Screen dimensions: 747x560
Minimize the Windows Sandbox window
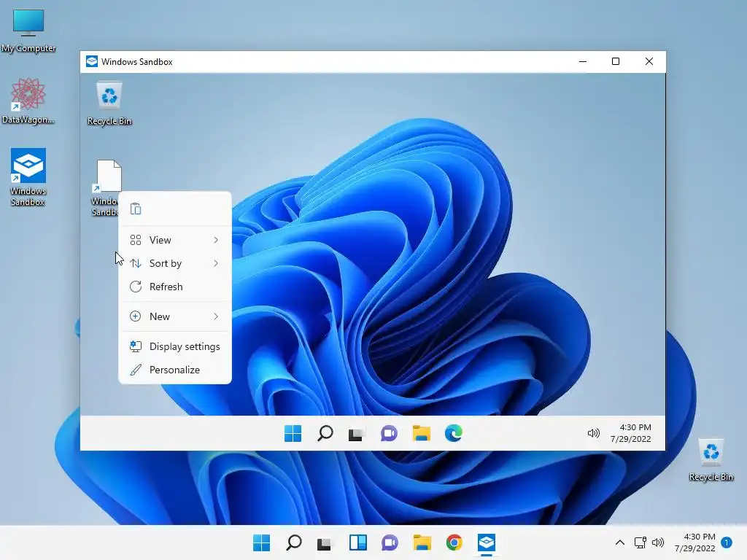pos(583,61)
